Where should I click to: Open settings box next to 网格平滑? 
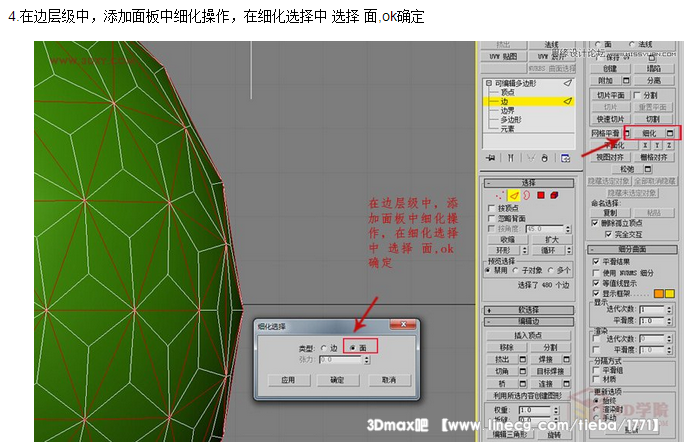pyautogui.click(x=627, y=133)
